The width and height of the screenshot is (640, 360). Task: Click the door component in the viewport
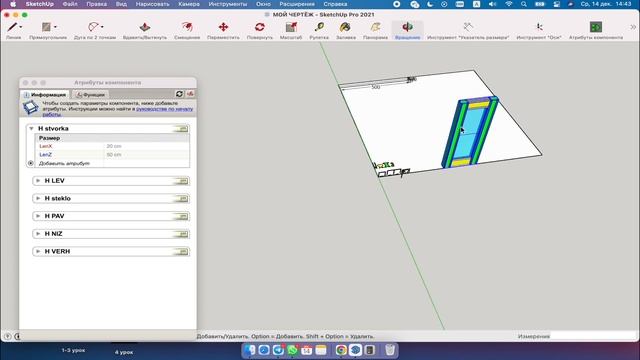click(x=469, y=133)
